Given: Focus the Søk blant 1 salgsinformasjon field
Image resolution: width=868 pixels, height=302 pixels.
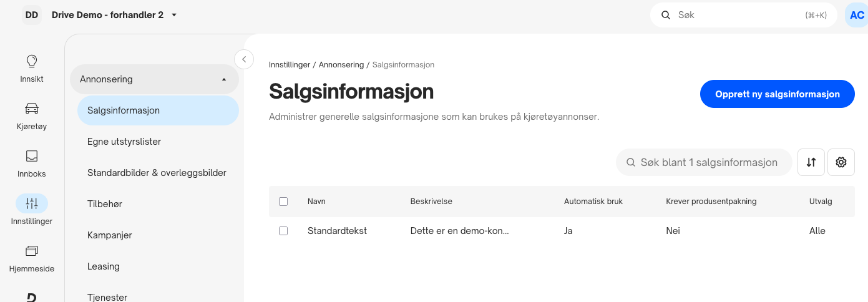Looking at the screenshot, I should [x=705, y=162].
